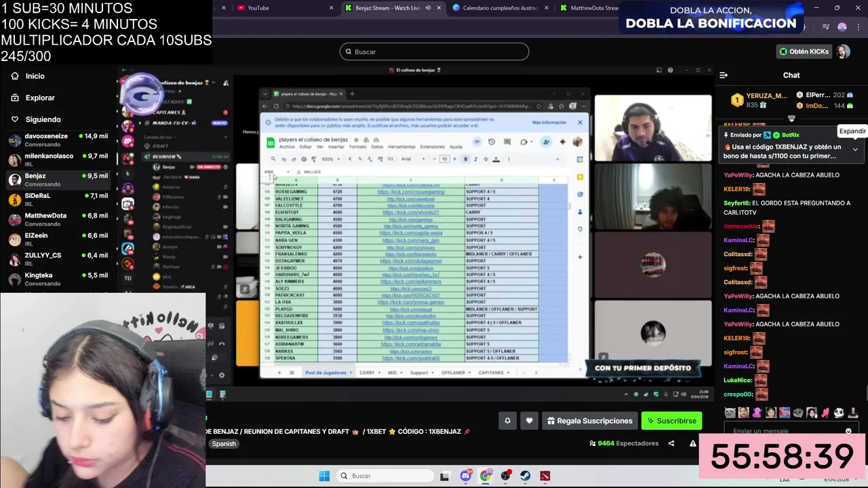Mute the Benjaz Stream tab audio
The image size is (868, 488).
[428, 8]
